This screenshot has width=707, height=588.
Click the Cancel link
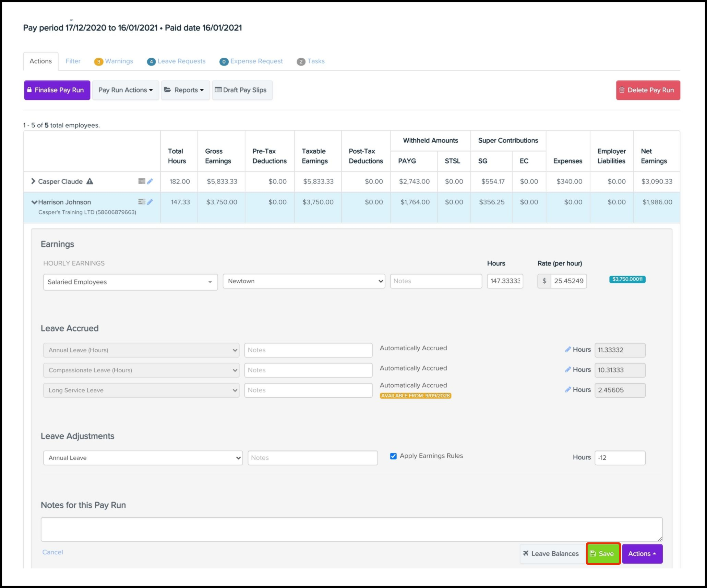tap(52, 552)
